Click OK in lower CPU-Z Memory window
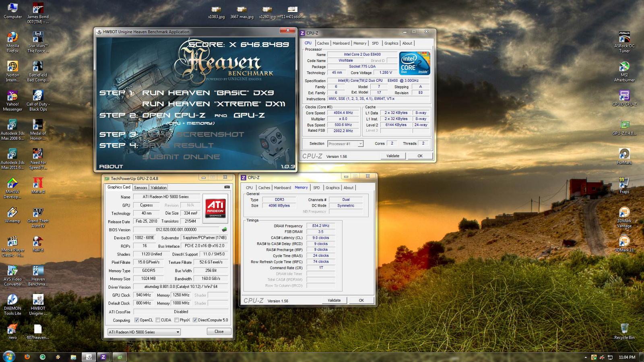 point(361,300)
